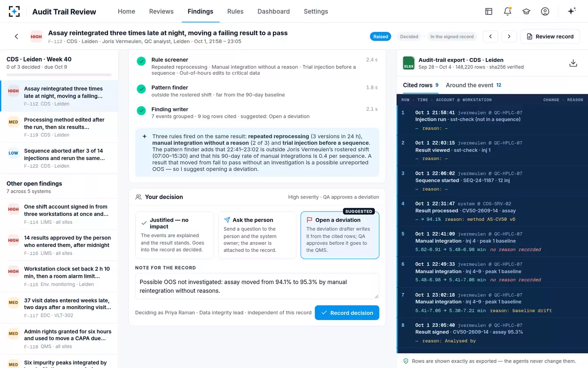Go to previous finding chevron button
The height and width of the screenshot is (368, 588).
(x=490, y=36)
